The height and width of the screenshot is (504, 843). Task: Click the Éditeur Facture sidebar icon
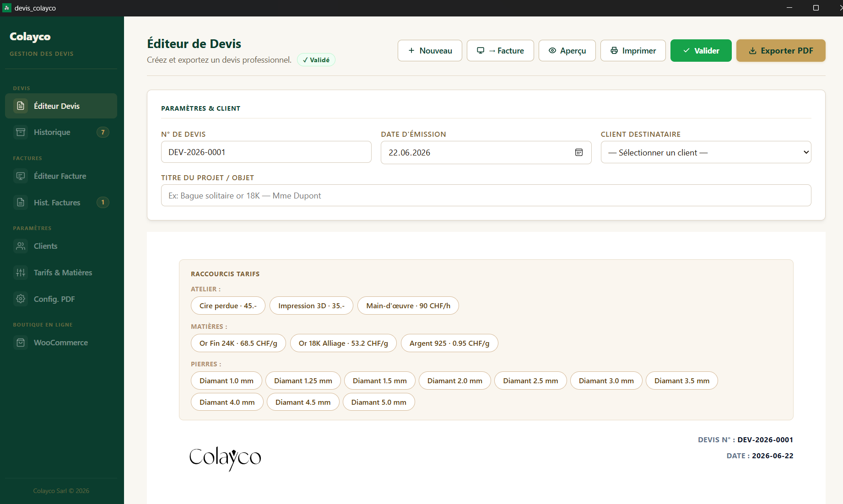(x=21, y=176)
